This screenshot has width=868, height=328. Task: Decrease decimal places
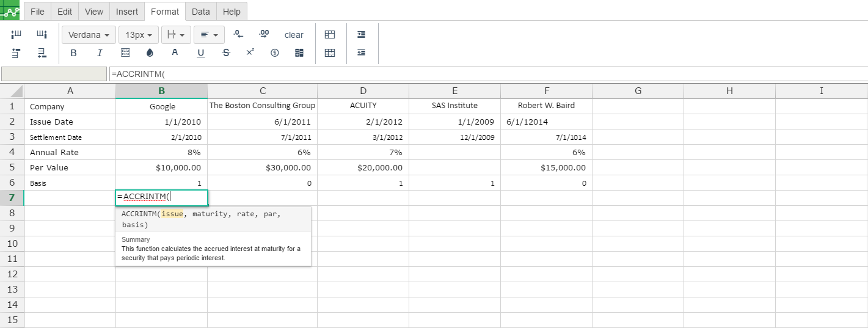[239, 34]
